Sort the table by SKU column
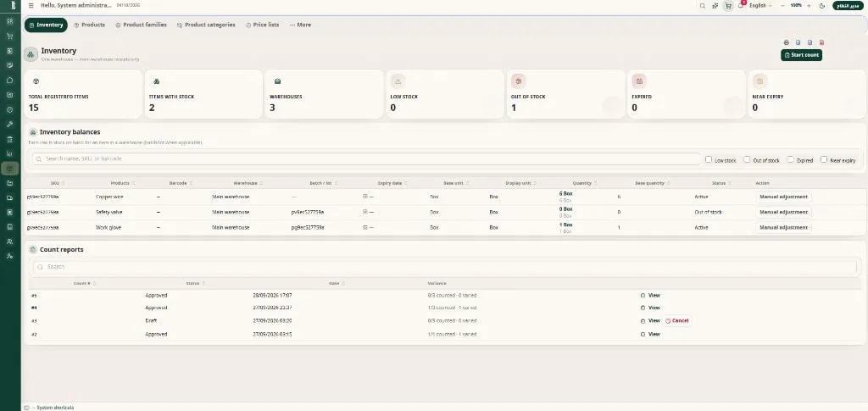 pos(58,183)
